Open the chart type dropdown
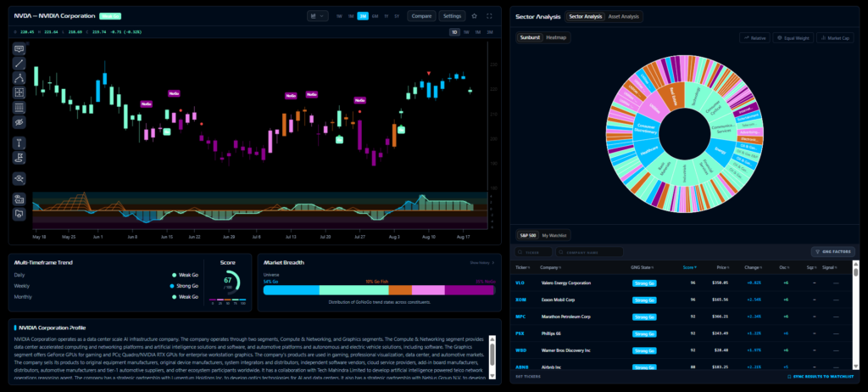 click(318, 16)
